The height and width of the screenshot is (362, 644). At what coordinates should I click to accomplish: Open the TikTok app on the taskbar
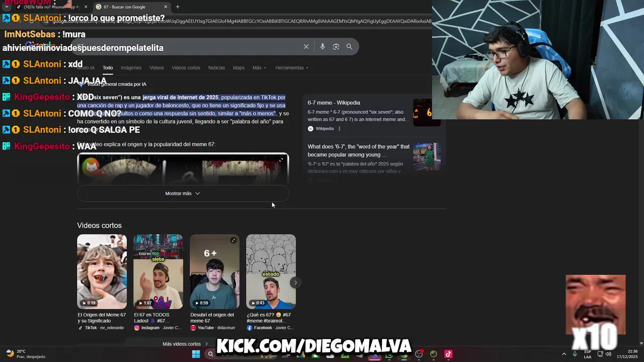(448, 354)
